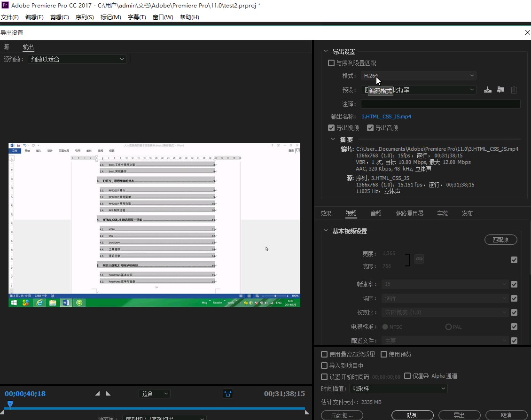Click the blue playhead on timeline
The width and height of the screenshot is (531, 420).
(x=10, y=404)
